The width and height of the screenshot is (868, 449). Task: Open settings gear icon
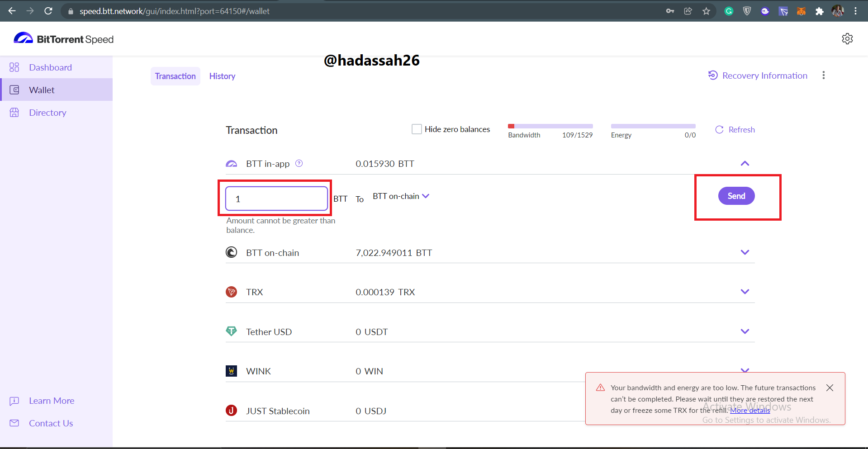[x=847, y=39]
